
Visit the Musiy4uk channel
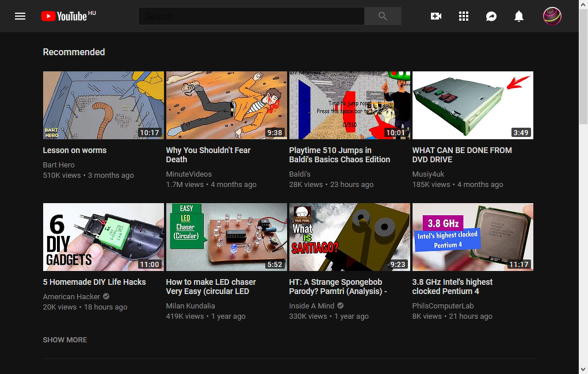[428, 174]
